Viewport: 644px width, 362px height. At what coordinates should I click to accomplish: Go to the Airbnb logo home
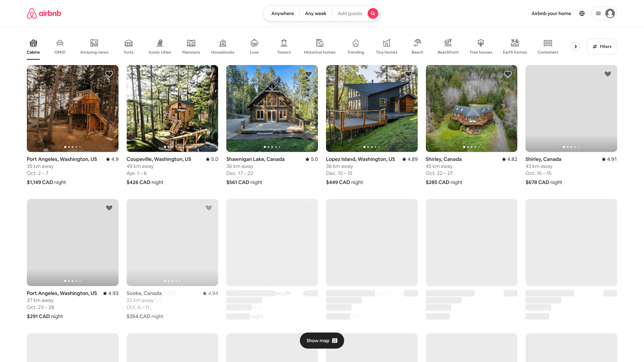[x=44, y=13]
